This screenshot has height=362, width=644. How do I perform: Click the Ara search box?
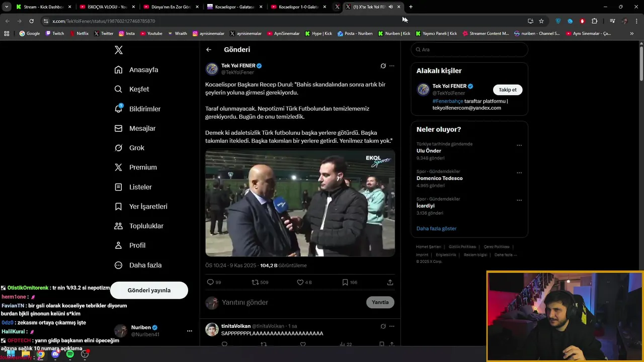pos(469,50)
